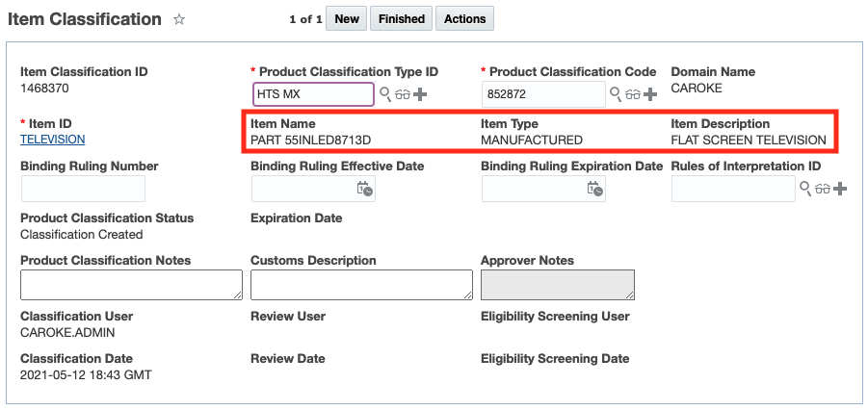The image size is (868, 410).
Task: Add new Product Classification Type ID plus icon
Action: coord(420,94)
